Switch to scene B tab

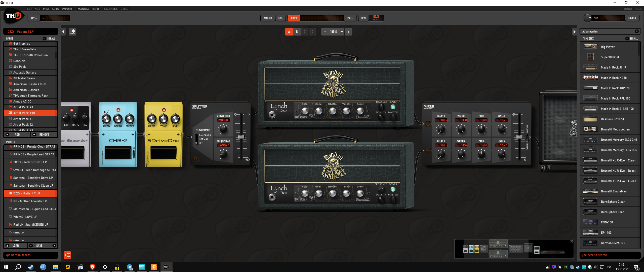[297, 32]
